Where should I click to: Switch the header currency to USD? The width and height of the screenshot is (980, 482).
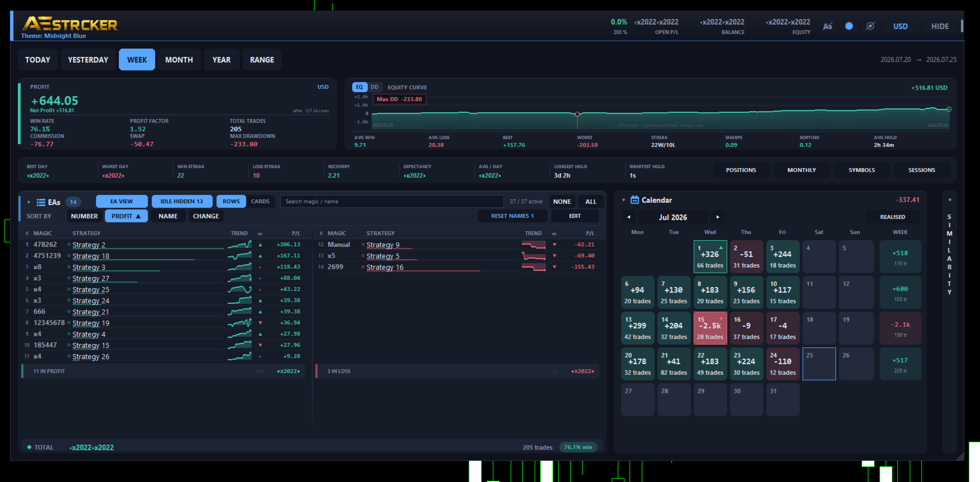click(x=900, y=26)
